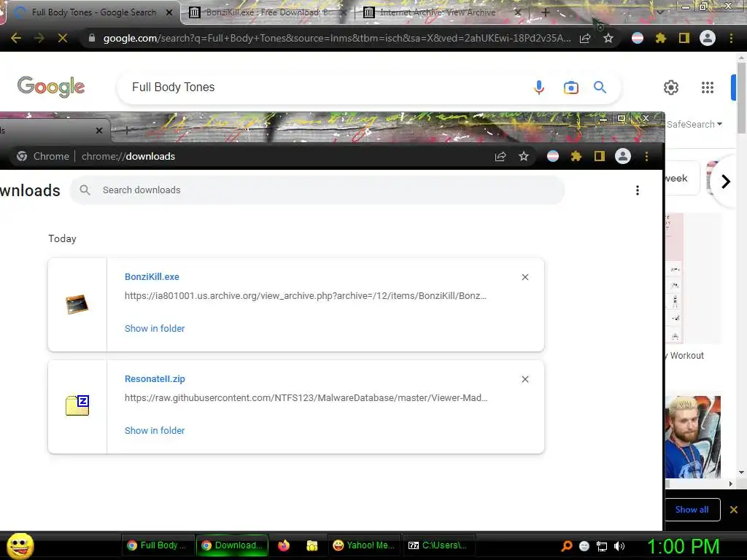Open the Google apps grid
Viewport: 747px width, 560px height.
click(x=708, y=87)
